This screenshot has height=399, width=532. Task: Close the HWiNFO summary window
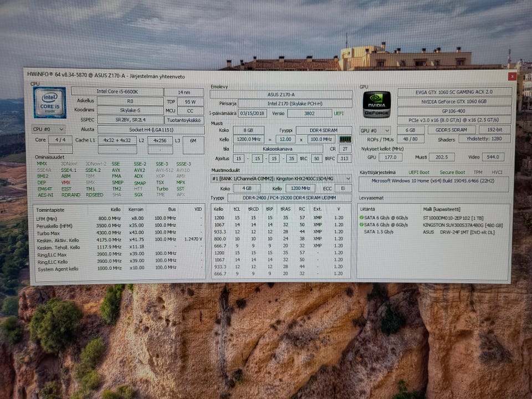[511, 76]
